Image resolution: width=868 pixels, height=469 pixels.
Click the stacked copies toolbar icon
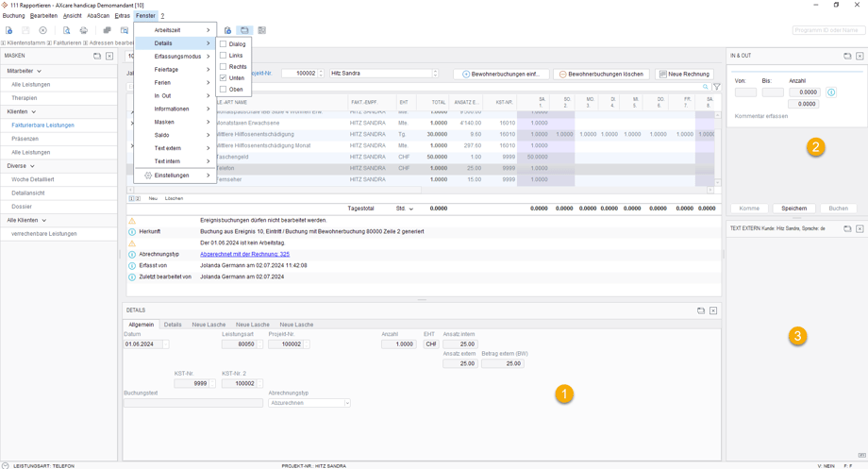[x=108, y=30]
